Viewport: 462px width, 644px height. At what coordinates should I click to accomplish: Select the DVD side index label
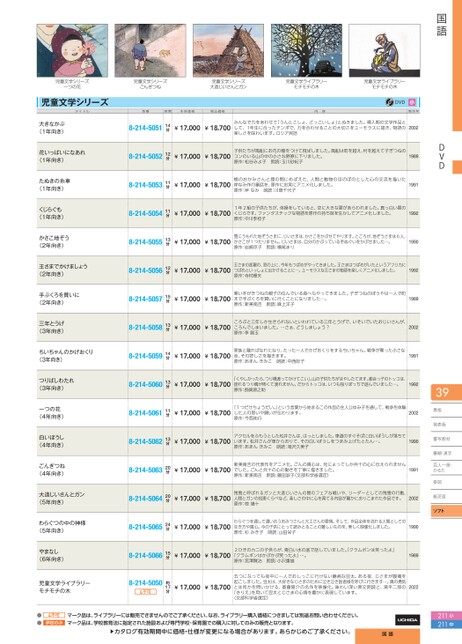click(x=441, y=156)
